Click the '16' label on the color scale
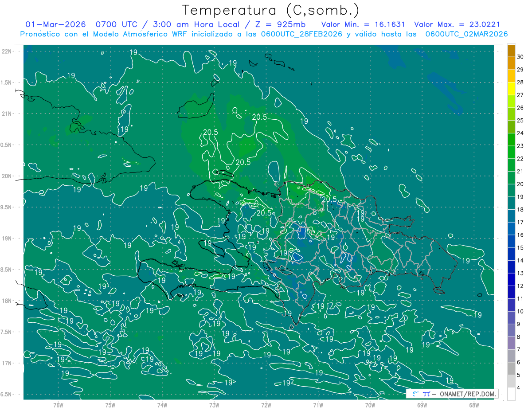 (x=520, y=235)
